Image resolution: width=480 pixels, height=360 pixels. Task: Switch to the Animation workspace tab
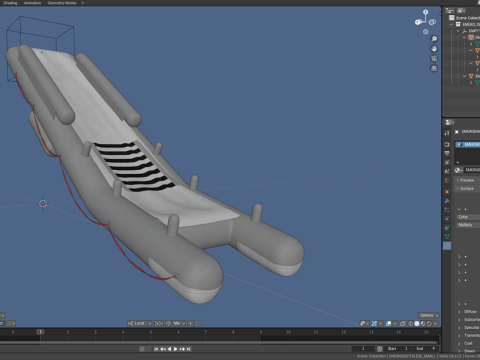pyautogui.click(x=32, y=3)
